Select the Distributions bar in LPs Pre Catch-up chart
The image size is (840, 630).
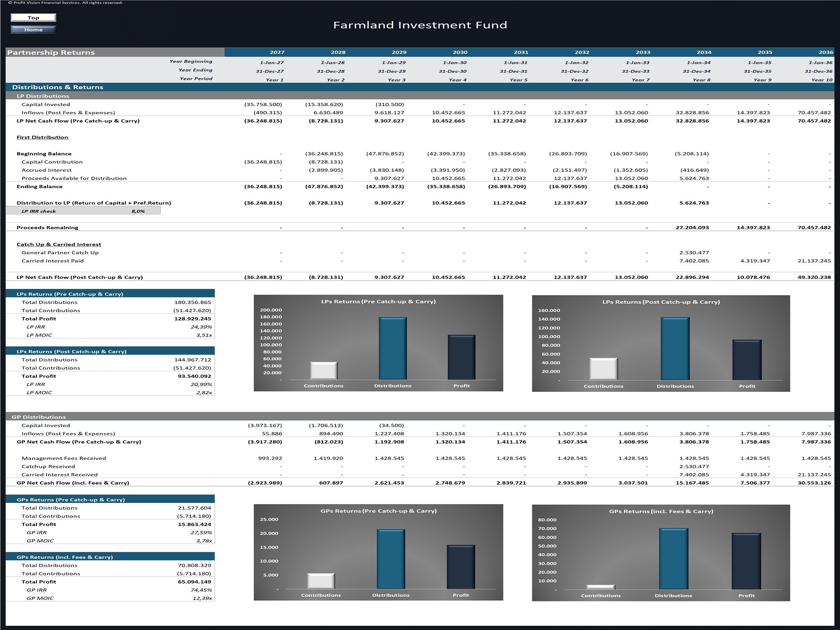pyautogui.click(x=393, y=348)
